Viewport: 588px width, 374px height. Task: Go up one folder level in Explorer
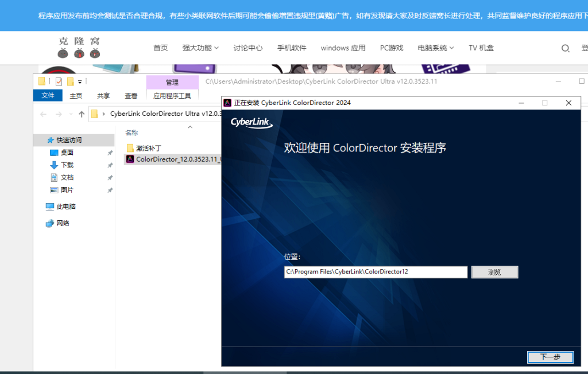82,114
